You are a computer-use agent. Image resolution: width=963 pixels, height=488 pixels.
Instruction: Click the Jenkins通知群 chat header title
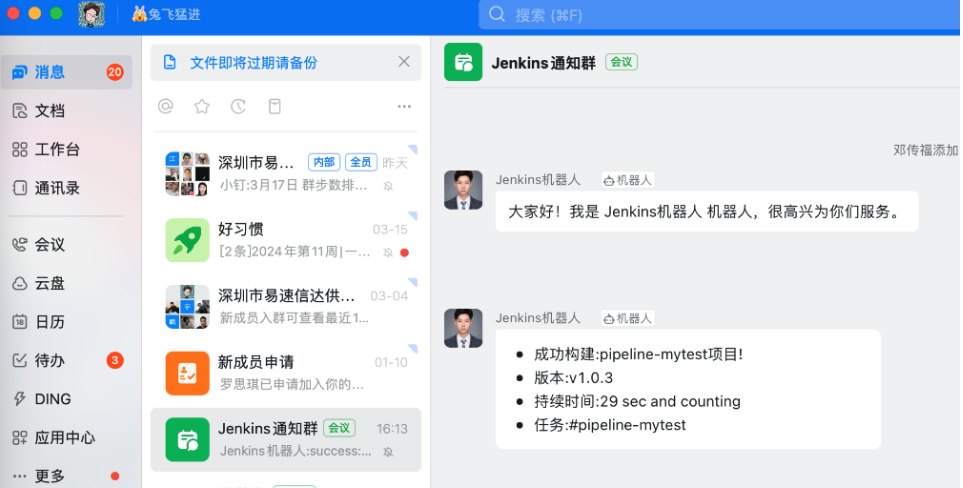coord(544,63)
